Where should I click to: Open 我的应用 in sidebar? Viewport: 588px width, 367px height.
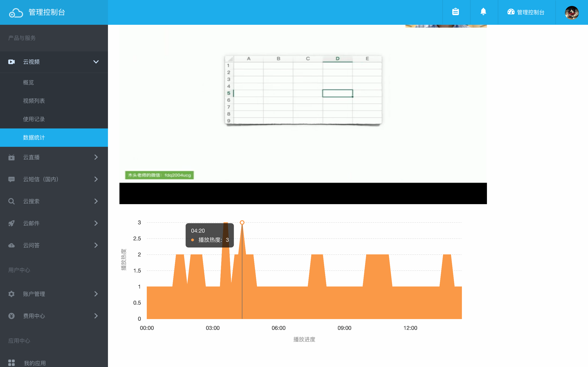pos(34,363)
